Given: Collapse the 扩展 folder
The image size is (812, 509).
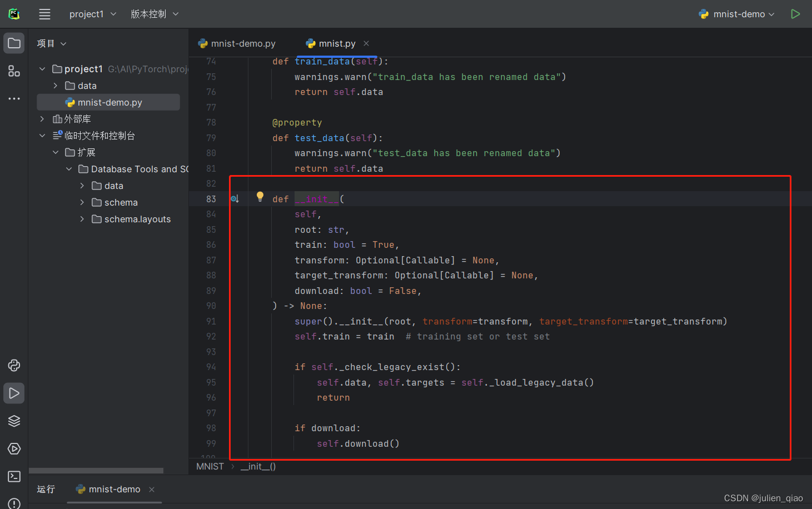Looking at the screenshot, I should [x=56, y=152].
